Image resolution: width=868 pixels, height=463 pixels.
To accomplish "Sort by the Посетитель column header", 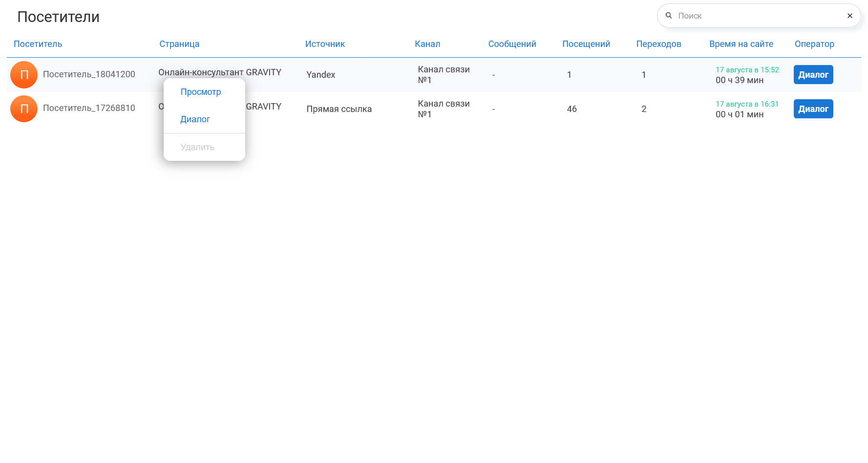I will pyautogui.click(x=38, y=44).
